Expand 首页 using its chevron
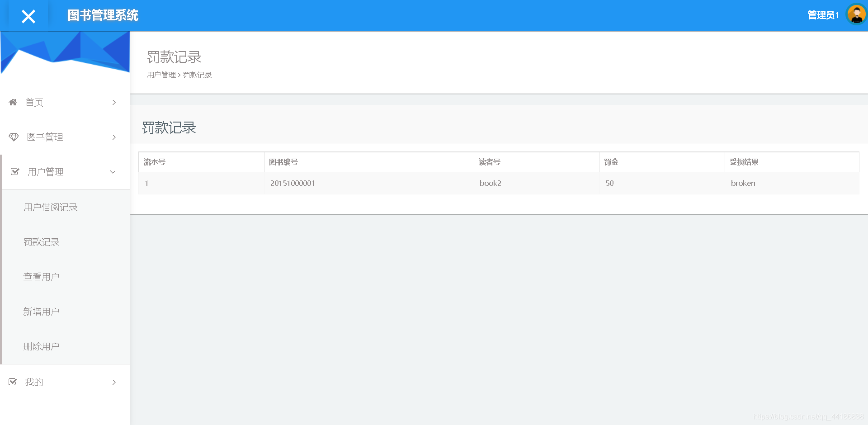 (114, 102)
